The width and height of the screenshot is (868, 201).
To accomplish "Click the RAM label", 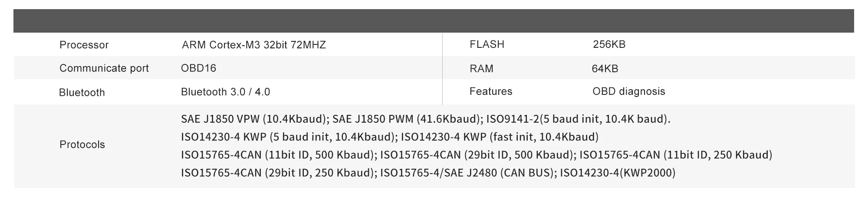I will click(x=481, y=69).
